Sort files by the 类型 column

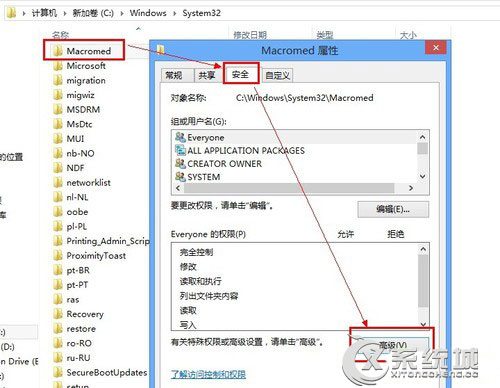pyautogui.click(x=325, y=35)
